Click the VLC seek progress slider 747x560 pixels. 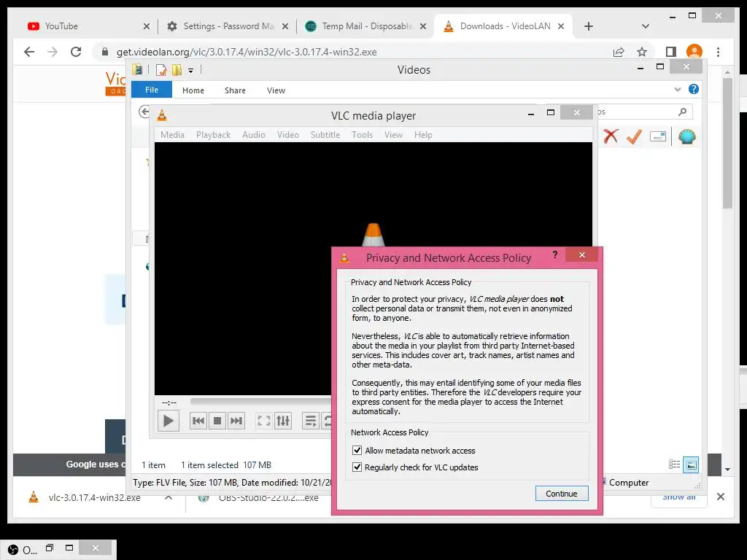(x=260, y=402)
